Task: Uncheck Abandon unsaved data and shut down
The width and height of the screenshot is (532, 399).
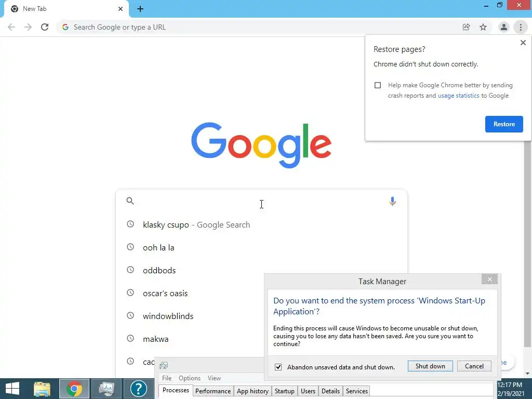Action: click(278, 367)
